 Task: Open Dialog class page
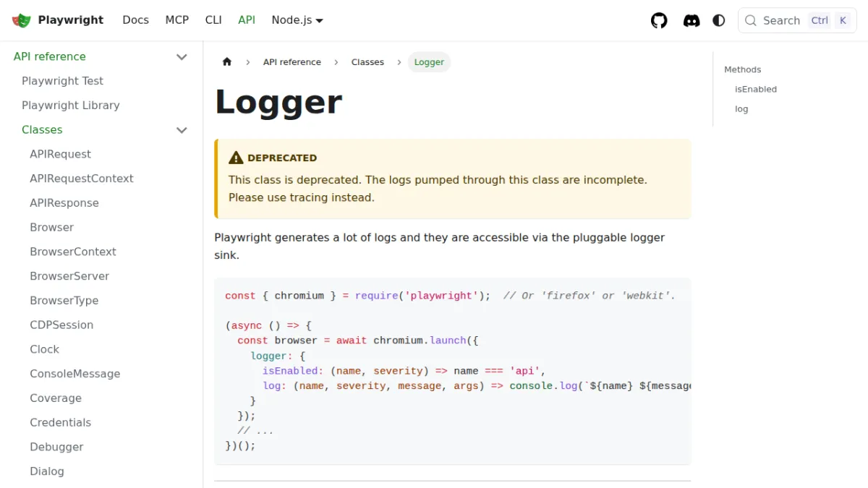pyautogui.click(x=47, y=471)
